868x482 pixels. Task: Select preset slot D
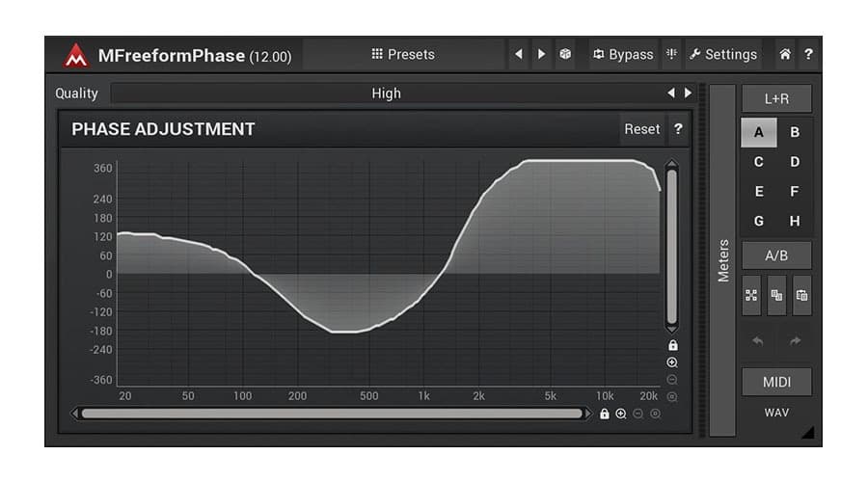point(795,162)
